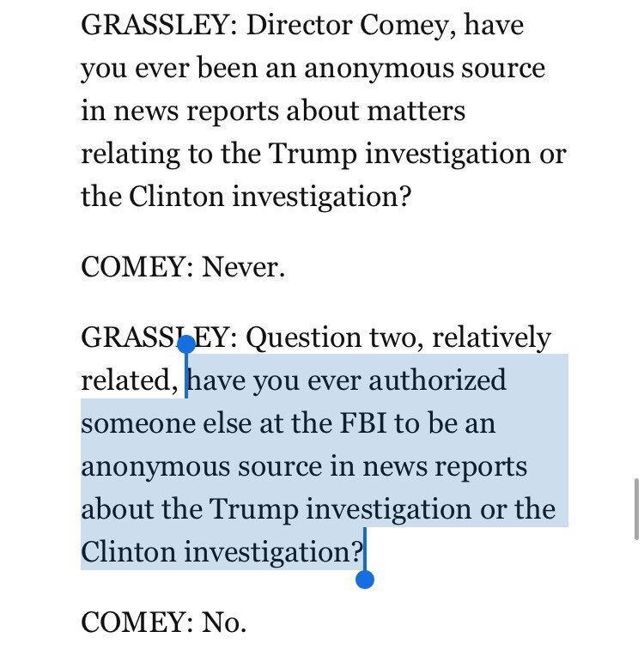Click the highlighted text "FBI"
The image size is (644, 650).
tap(363, 423)
